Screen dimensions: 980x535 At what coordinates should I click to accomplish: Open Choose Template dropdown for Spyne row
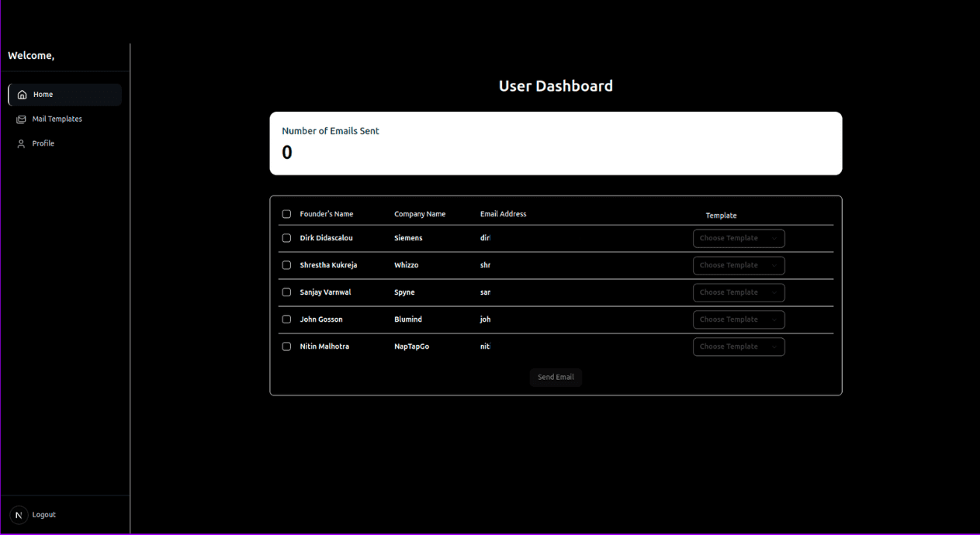click(x=739, y=292)
